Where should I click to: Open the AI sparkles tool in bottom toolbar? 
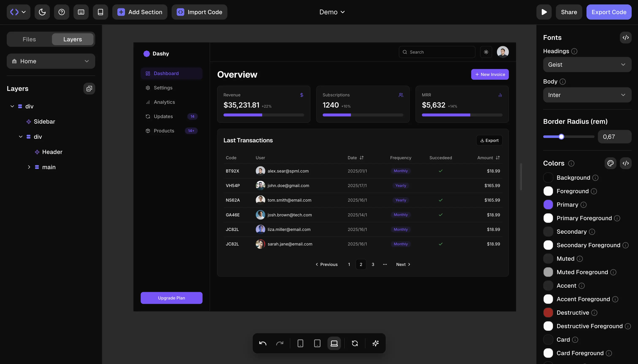point(376,343)
